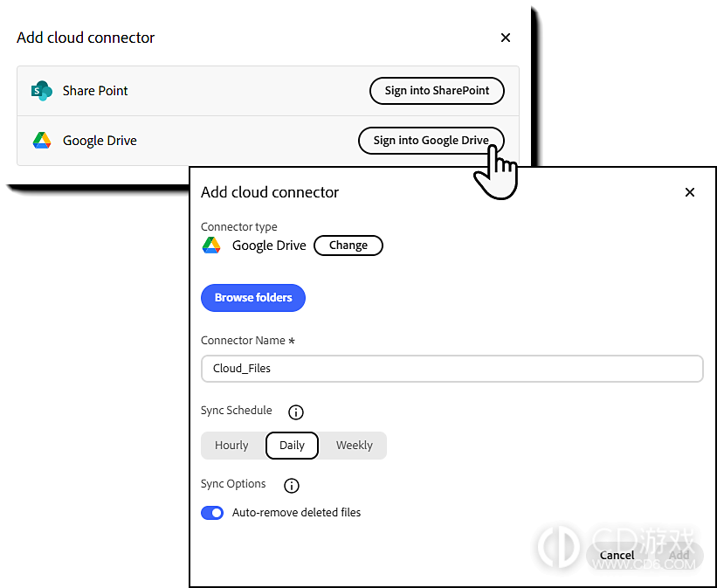717x588 pixels.
Task: Click the Sync Schedule label
Action: click(x=237, y=411)
